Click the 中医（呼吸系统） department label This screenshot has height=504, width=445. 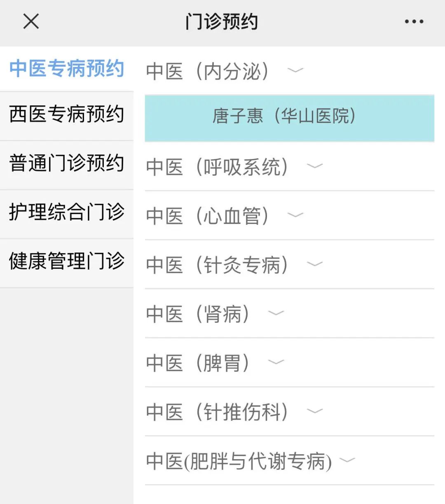tap(217, 167)
